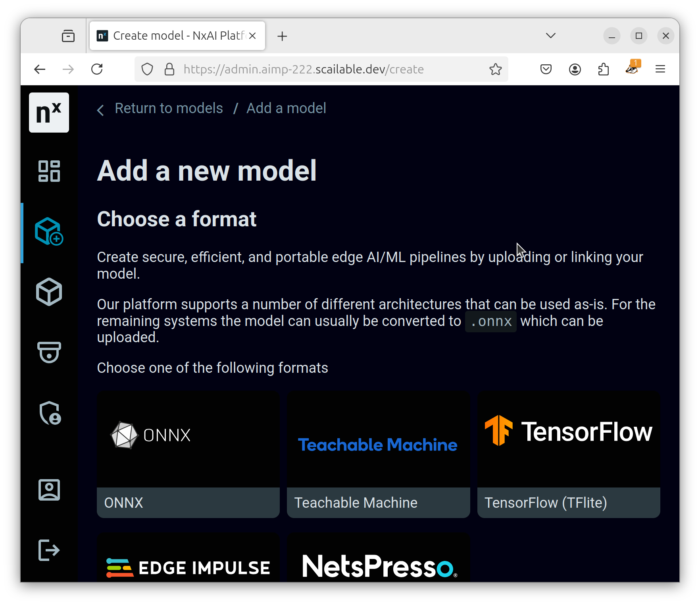700x605 pixels.
Task: Open the camera devices sidebar icon
Action: [49, 352]
